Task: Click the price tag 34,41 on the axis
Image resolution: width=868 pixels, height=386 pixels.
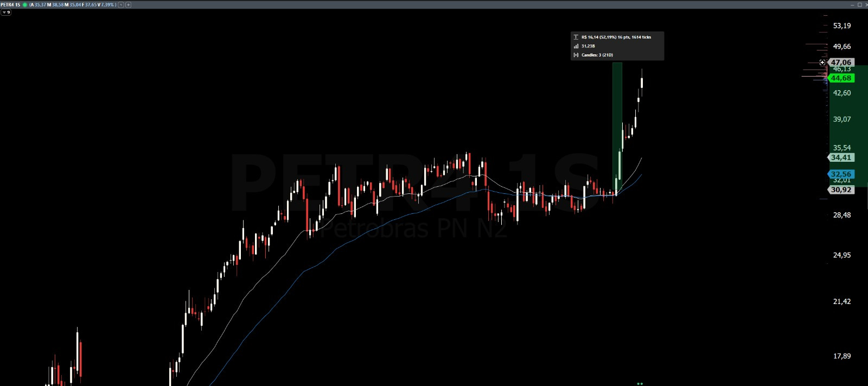Action: (x=841, y=157)
